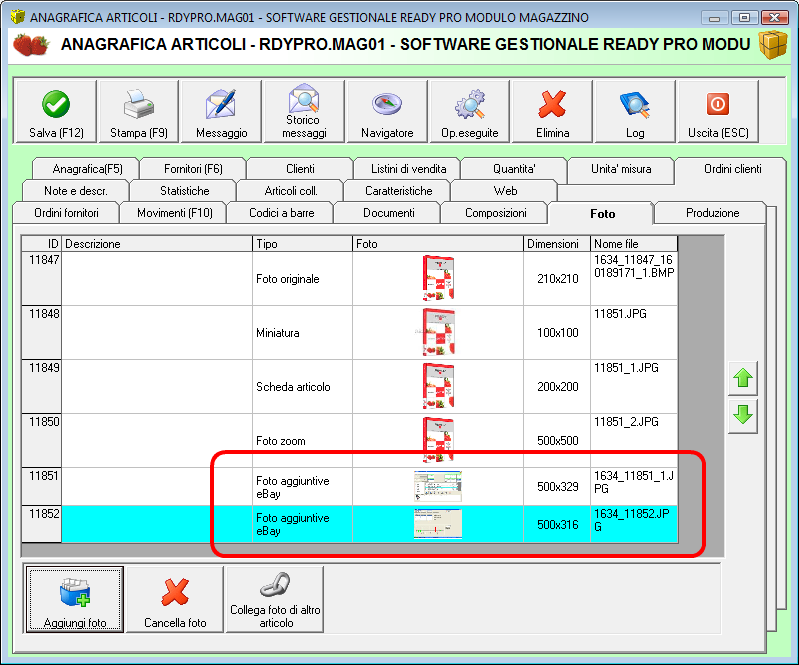
Task: Open Articoli coll. tab
Action: point(291,191)
